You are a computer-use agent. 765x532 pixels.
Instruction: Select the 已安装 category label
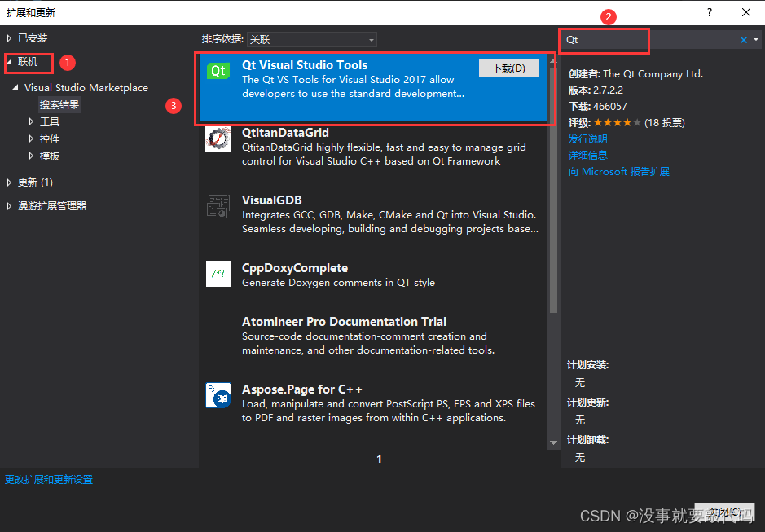coord(33,38)
